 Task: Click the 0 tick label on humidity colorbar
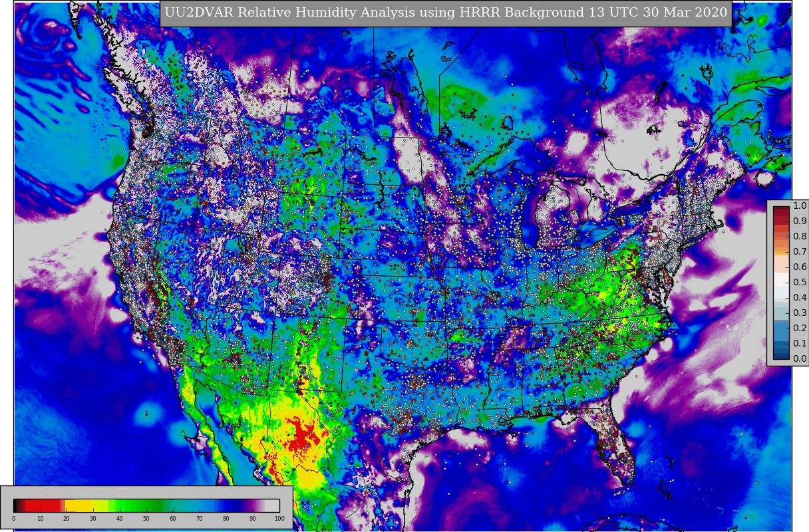click(x=13, y=519)
